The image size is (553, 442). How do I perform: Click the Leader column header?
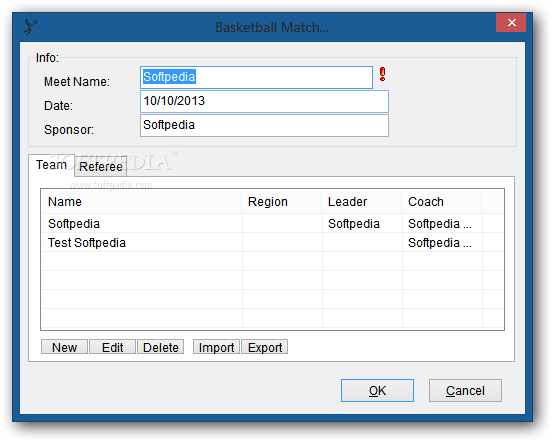click(362, 202)
